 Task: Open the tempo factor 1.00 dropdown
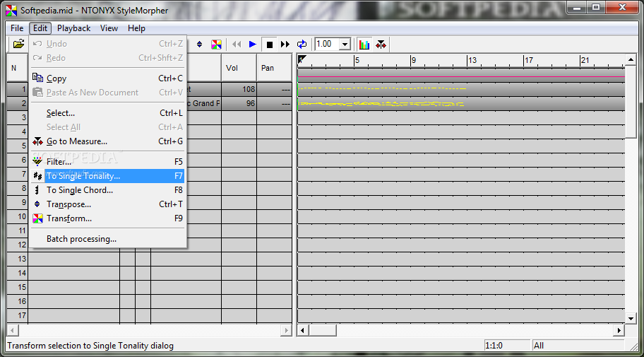click(345, 44)
